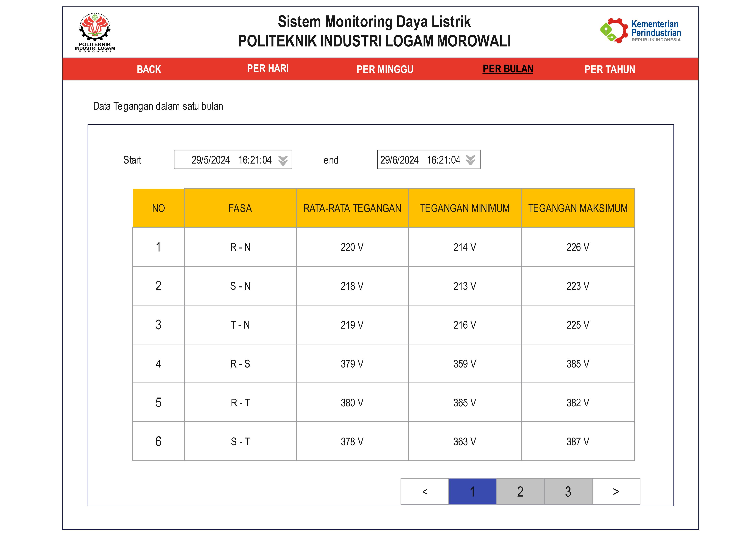Click the TEGANGAN MAKSIMUM column header

pos(578,208)
